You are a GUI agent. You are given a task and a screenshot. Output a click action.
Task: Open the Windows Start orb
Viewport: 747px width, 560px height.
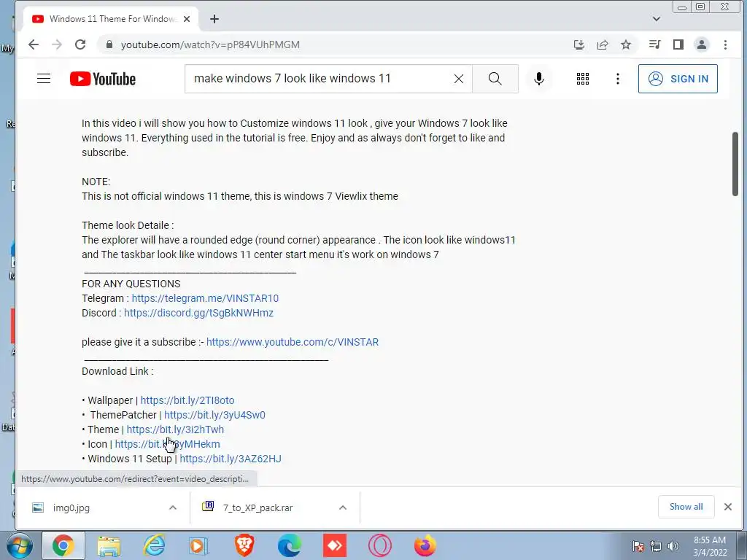[20, 545]
